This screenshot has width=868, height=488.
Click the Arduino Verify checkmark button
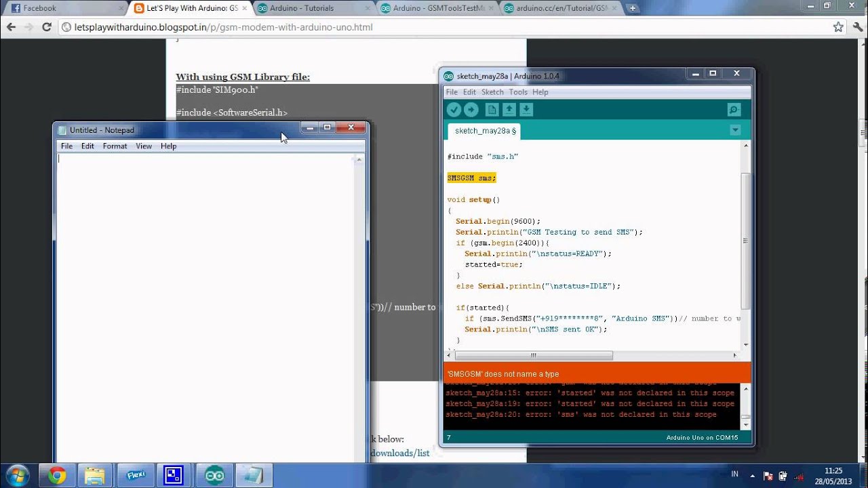point(454,110)
